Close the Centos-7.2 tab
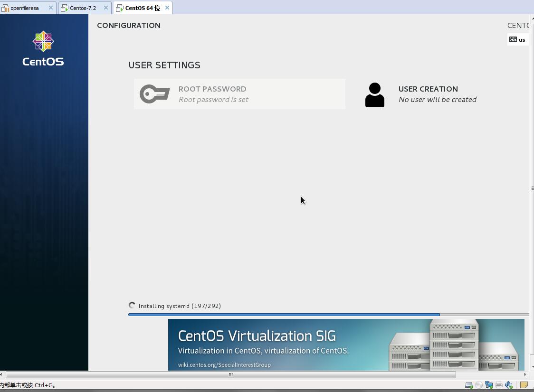Image resolution: width=534 pixels, height=392 pixels. click(106, 8)
